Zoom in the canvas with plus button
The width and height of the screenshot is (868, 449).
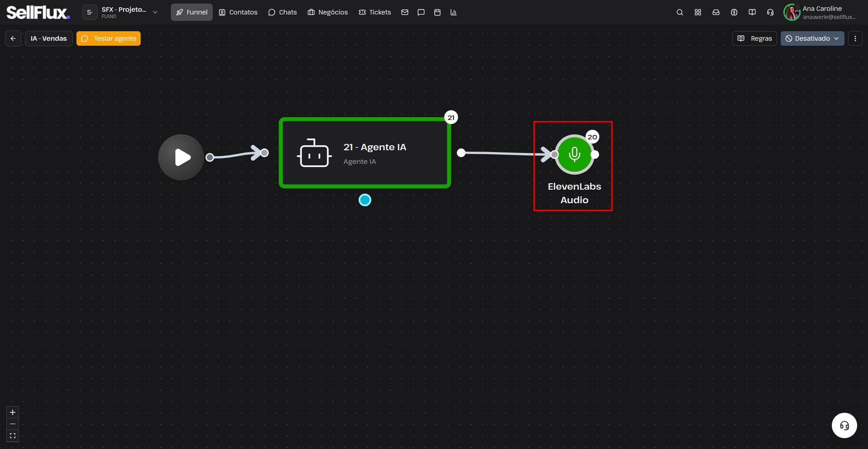coord(13,412)
